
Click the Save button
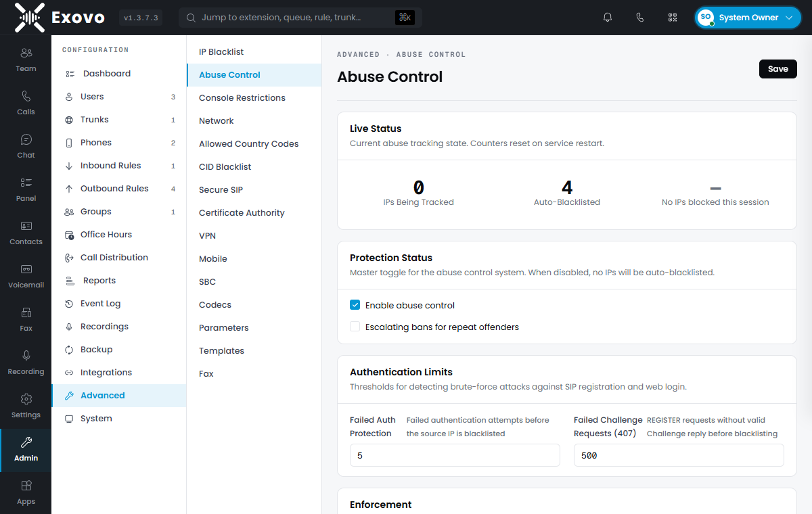778,69
